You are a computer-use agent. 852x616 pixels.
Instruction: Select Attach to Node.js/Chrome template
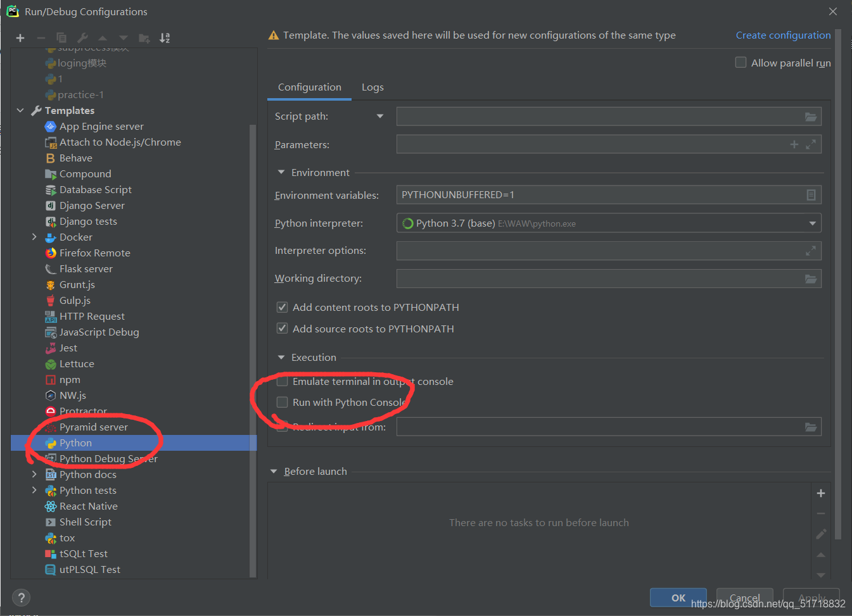point(120,142)
